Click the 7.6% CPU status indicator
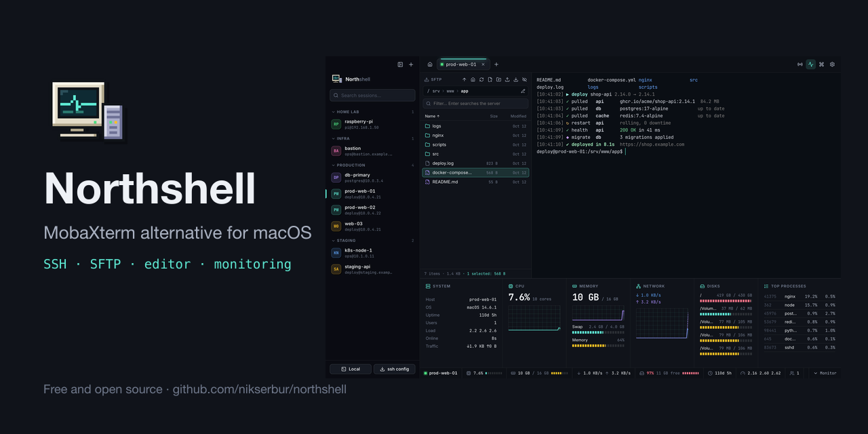 coord(484,373)
